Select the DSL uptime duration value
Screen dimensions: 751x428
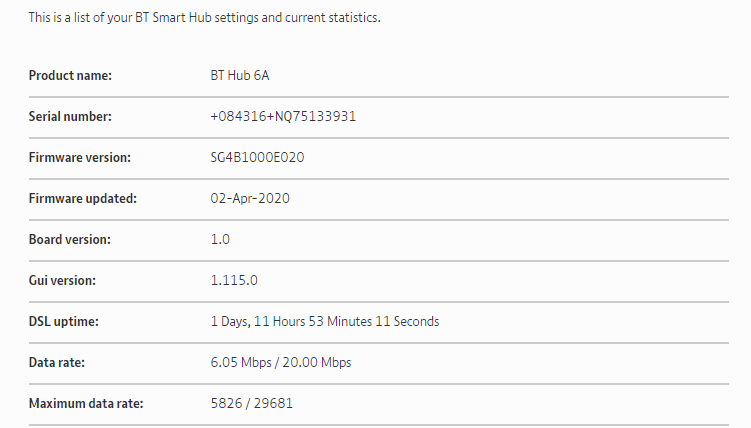324,321
